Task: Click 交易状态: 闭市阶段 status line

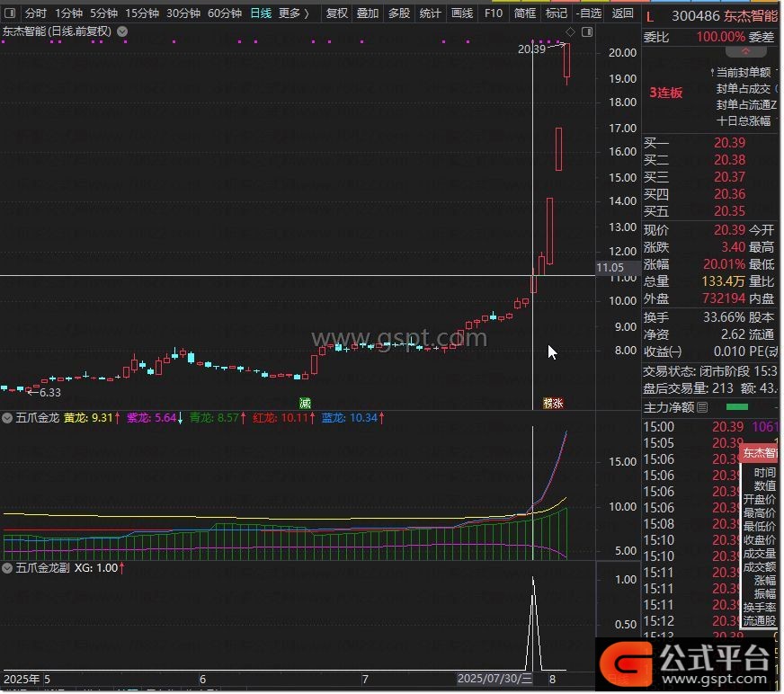Action: point(712,372)
